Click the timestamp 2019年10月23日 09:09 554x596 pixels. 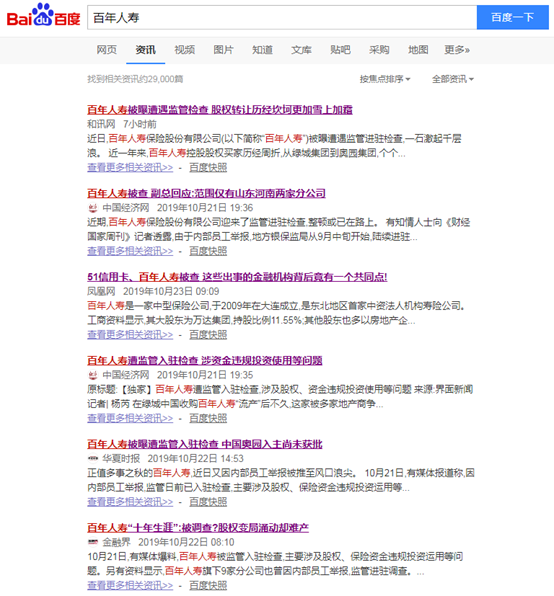click(x=171, y=292)
